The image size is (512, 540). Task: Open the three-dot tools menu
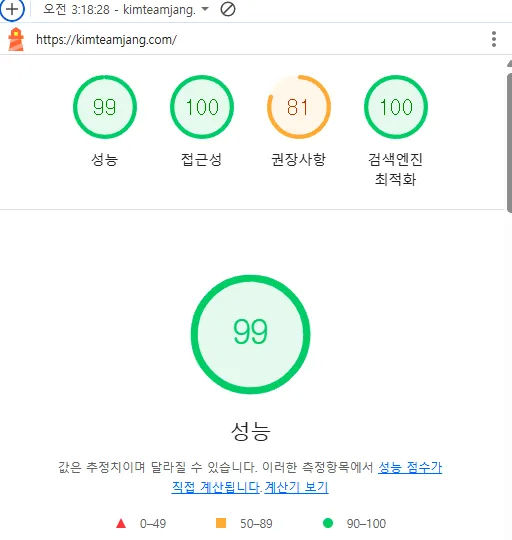point(494,39)
